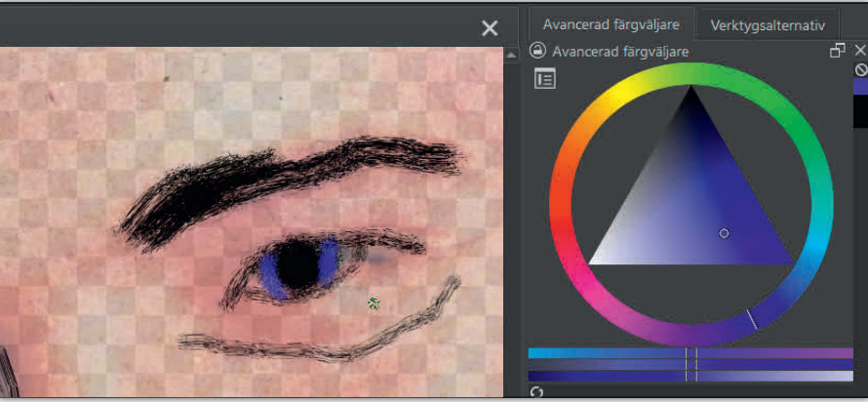
Task: Pick cyan on the hue ring
Action: click(x=819, y=244)
